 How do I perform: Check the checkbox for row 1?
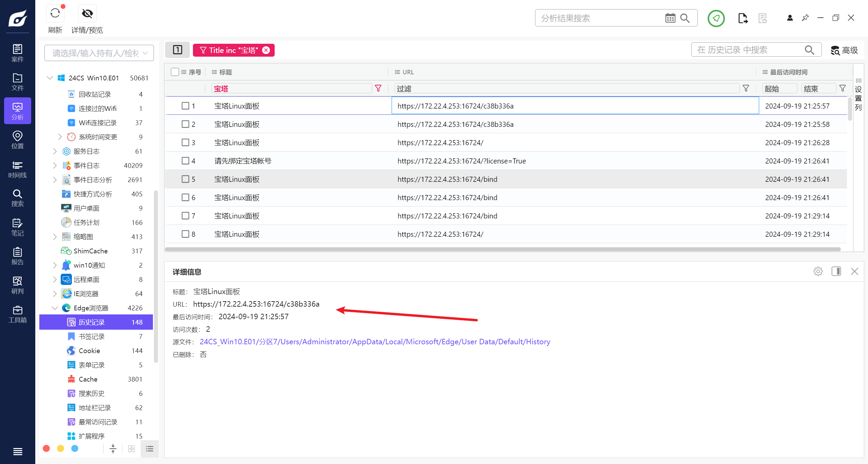185,106
